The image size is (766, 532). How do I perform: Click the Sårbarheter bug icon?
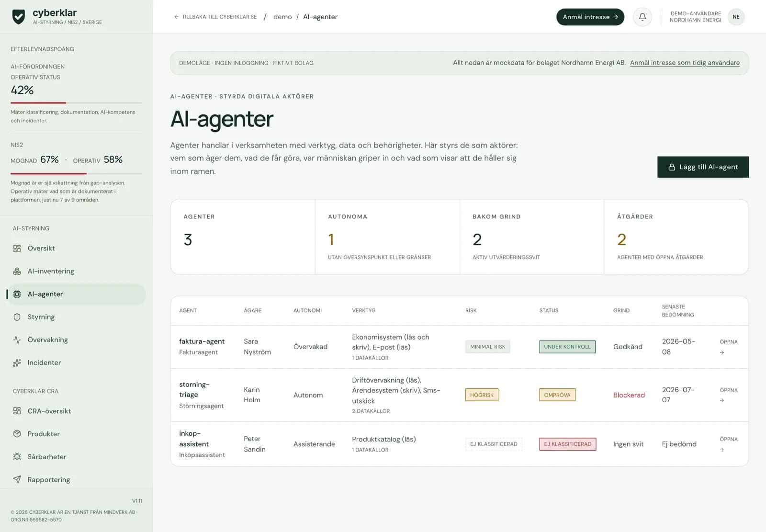pos(17,457)
